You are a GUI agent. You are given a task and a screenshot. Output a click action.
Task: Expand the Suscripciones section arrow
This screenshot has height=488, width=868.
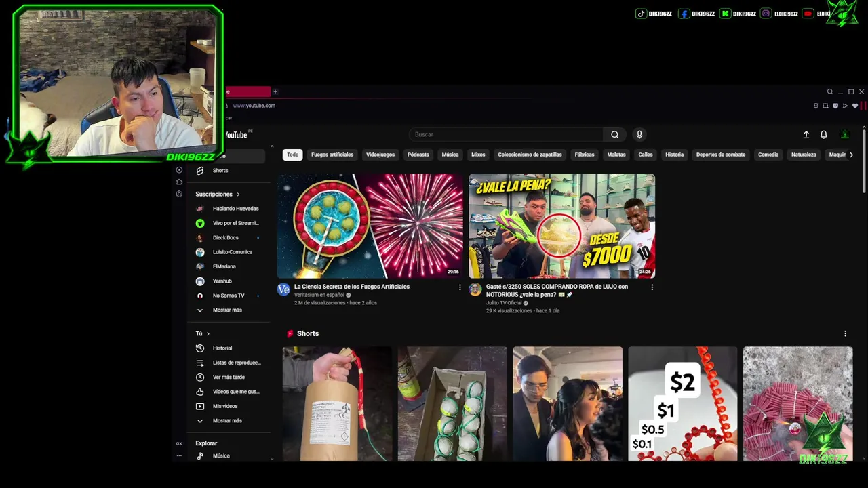[x=238, y=195]
